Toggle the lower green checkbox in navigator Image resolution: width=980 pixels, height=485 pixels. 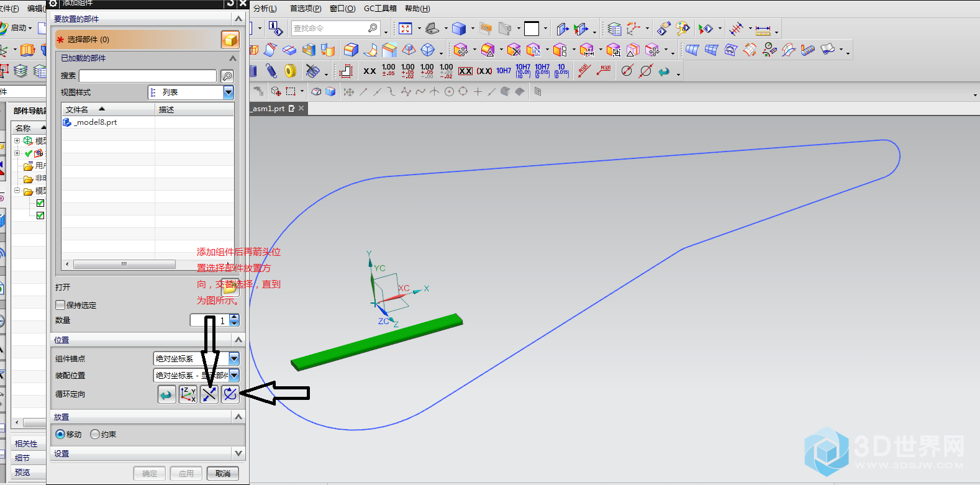tap(40, 215)
